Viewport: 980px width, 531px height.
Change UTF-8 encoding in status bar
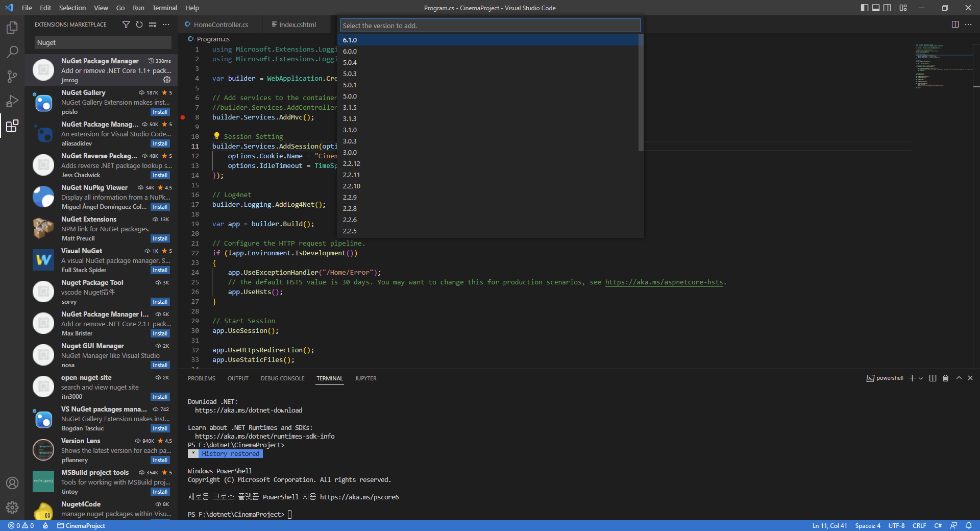tap(896, 525)
